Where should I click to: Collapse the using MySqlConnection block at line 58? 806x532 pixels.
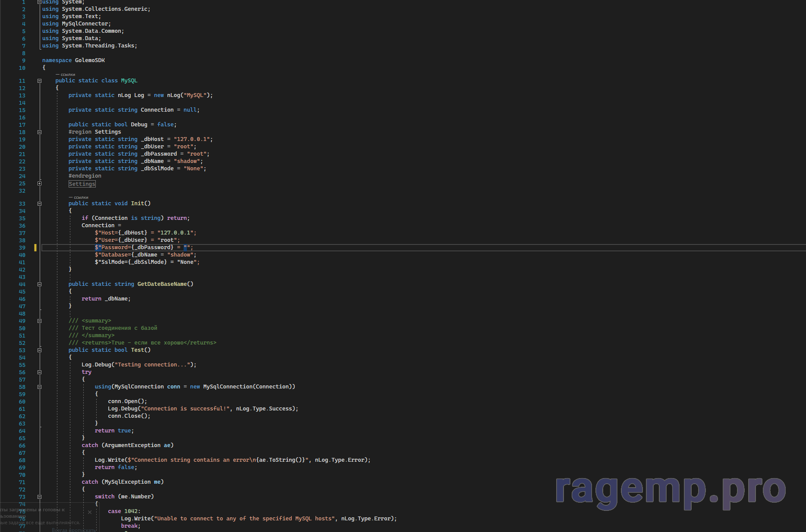39,387
